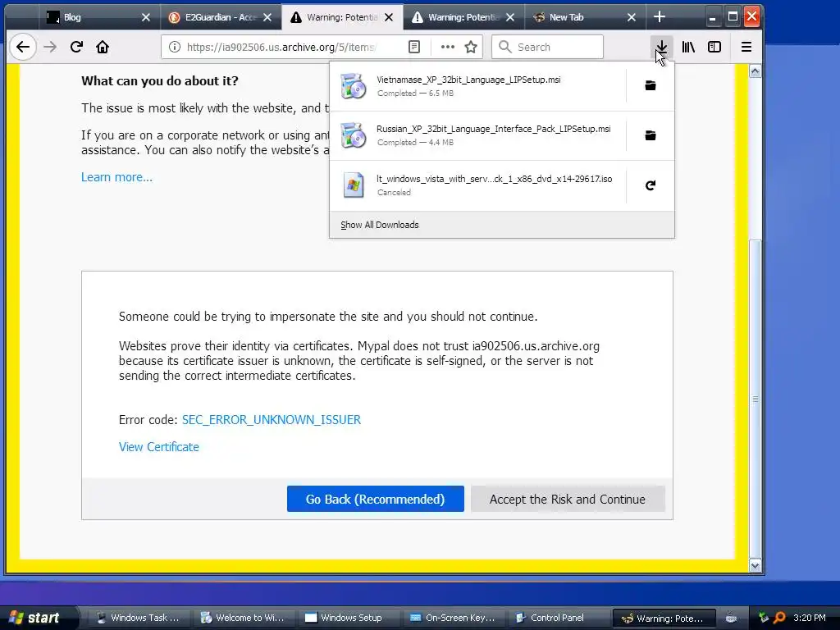Open containing folder for Vietnamase LIPSetup.msi

coord(651,85)
